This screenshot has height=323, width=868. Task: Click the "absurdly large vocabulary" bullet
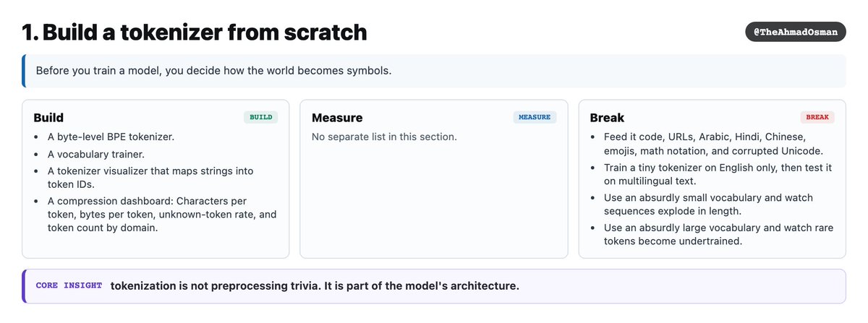[x=718, y=235]
